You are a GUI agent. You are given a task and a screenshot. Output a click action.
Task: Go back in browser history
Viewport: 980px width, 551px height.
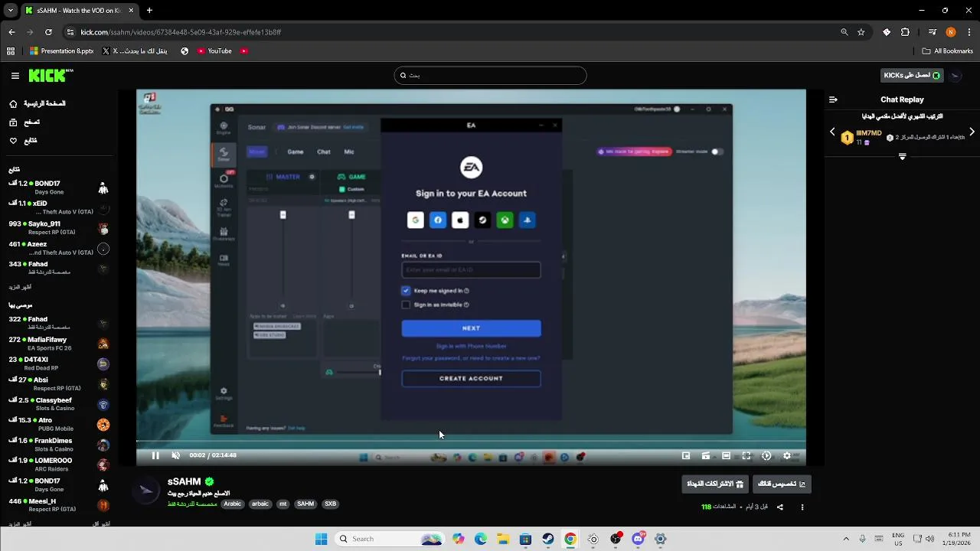[x=11, y=32]
